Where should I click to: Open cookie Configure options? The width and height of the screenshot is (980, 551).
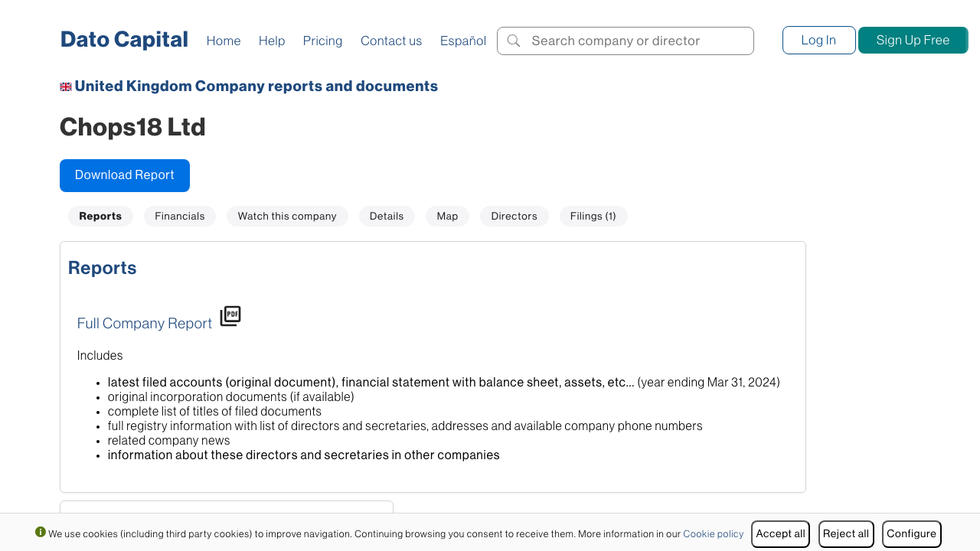pyautogui.click(x=911, y=534)
